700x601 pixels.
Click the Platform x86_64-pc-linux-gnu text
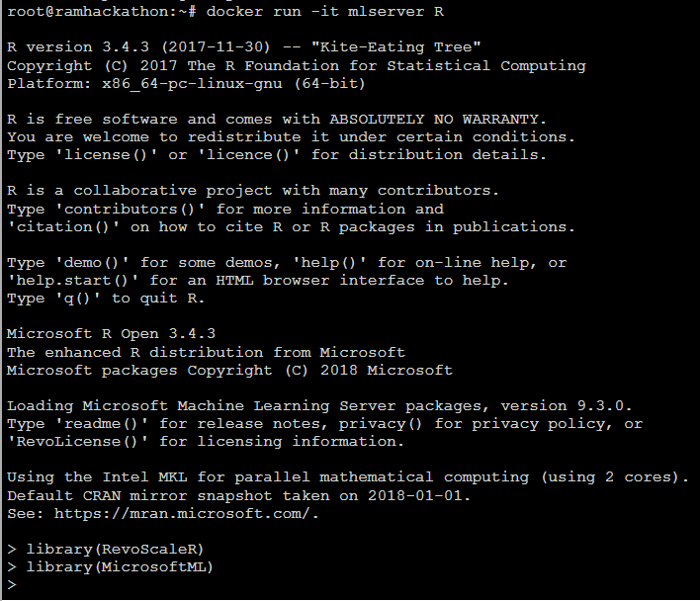(x=186, y=83)
